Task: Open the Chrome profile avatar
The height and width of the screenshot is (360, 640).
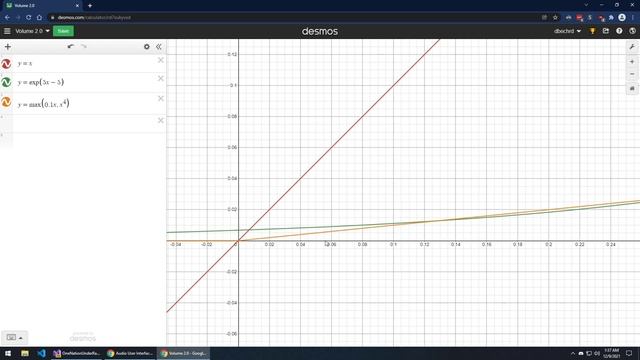Action: point(622,18)
